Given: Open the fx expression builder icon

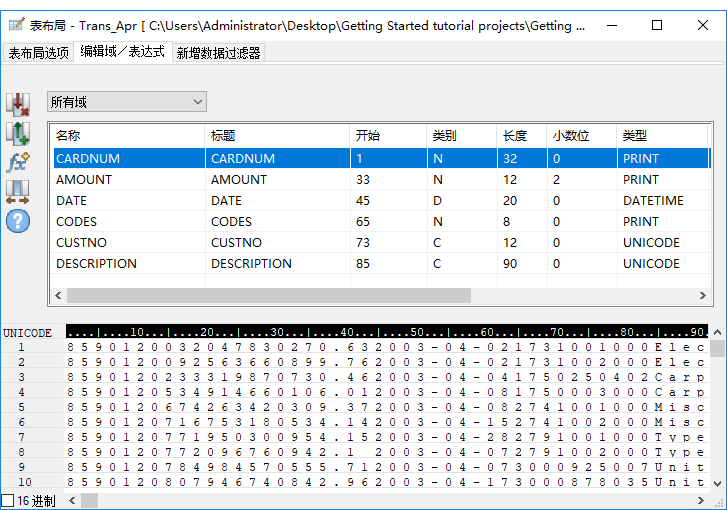Looking at the screenshot, I should [18, 162].
